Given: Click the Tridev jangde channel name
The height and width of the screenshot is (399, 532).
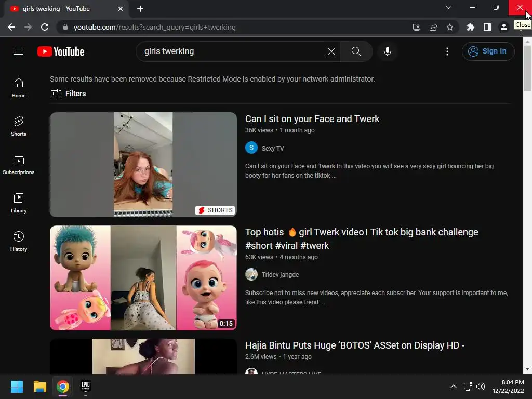Looking at the screenshot, I should pos(280,275).
